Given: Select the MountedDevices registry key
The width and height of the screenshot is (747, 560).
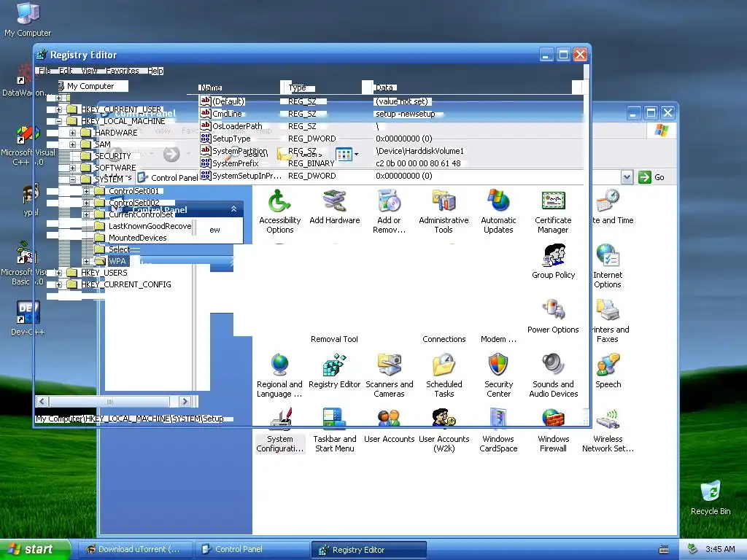Looking at the screenshot, I should pos(137,238).
